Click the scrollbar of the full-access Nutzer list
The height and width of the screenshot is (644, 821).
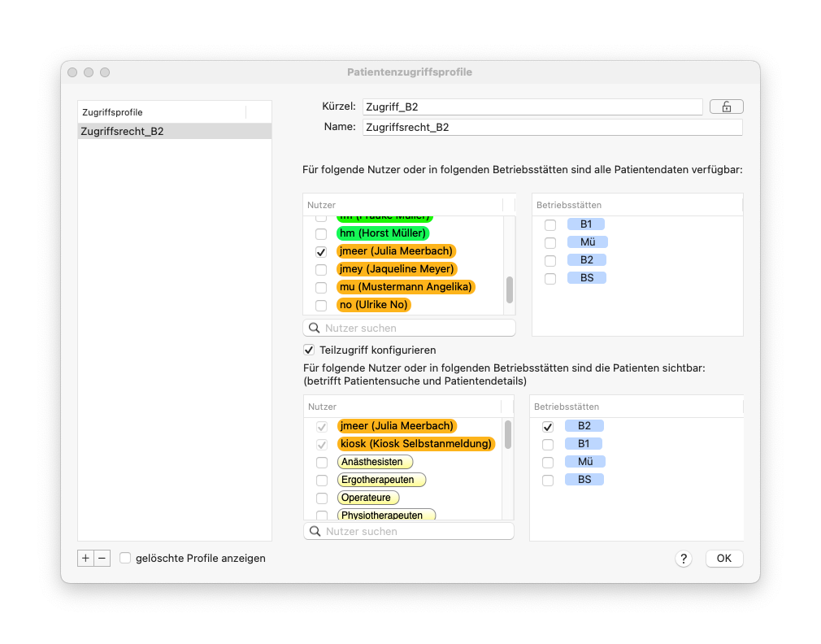tap(510, 289)
